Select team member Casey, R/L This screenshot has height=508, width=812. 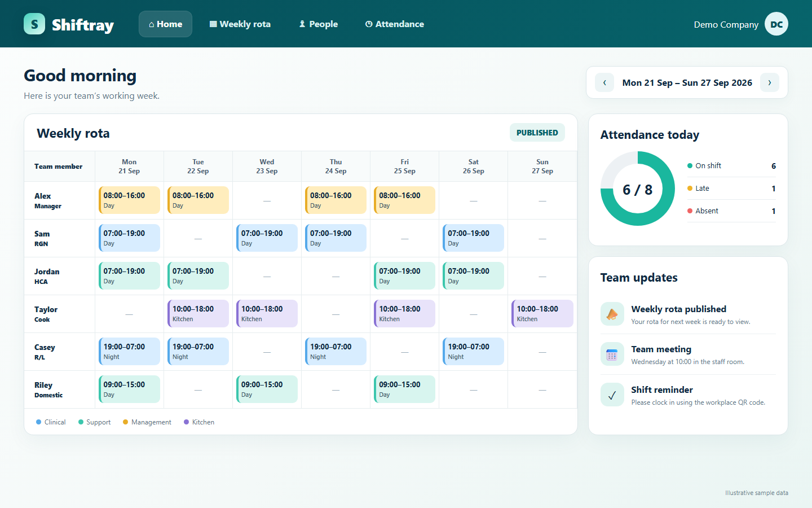coord(59,352)
